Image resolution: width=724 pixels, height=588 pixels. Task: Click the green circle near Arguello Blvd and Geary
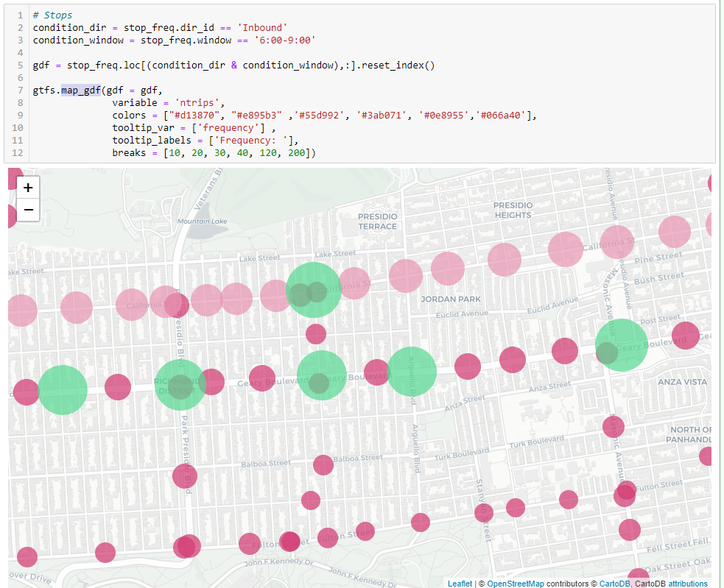point(411,372)
